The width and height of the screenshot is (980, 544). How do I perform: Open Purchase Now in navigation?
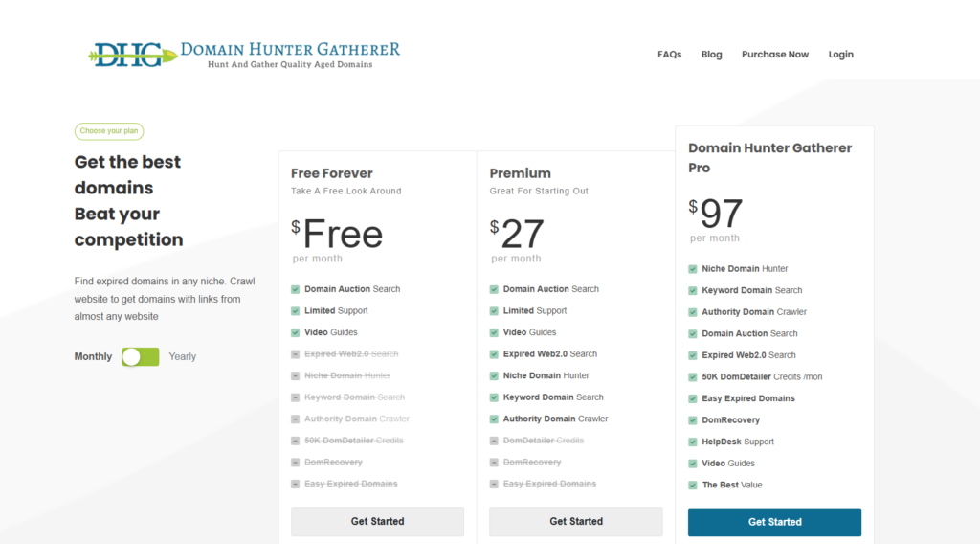(x=775, y=55)
